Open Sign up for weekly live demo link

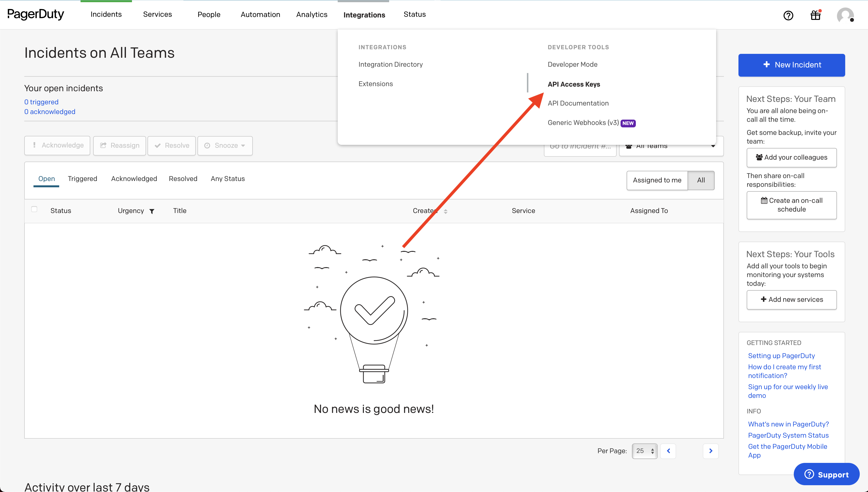[x=788, y=391]
